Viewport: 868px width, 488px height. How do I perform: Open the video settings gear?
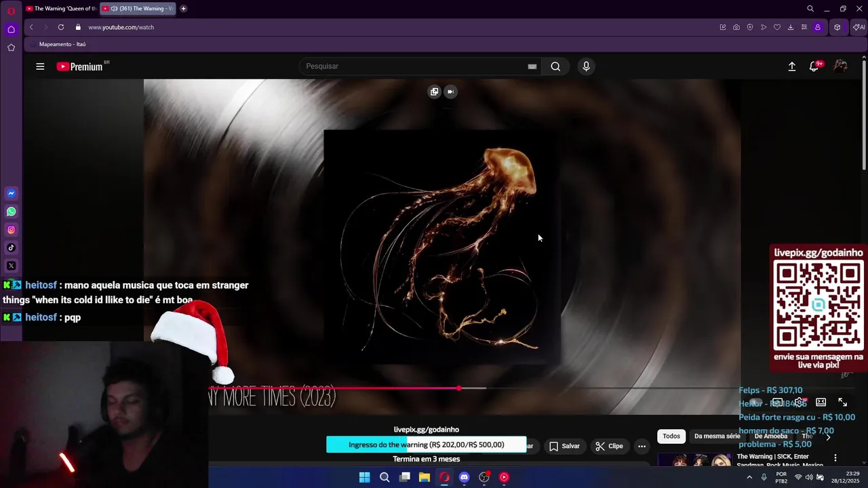(x=800, y=403)
